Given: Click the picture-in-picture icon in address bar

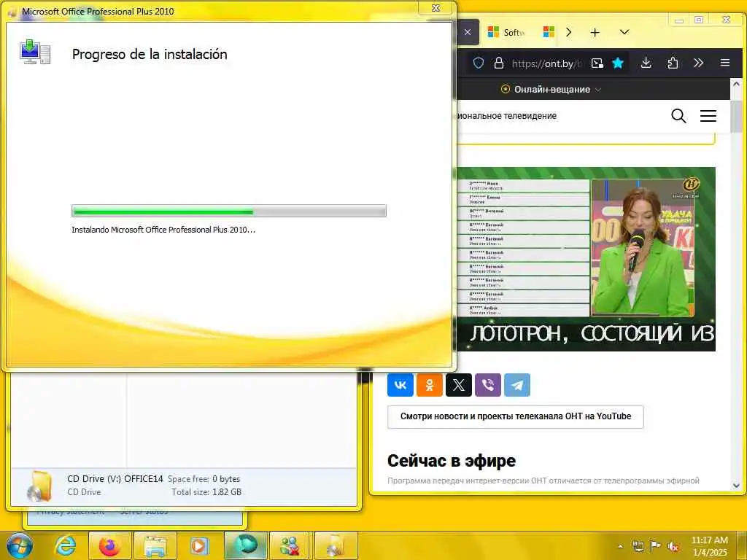Looking at the screenshot, I should [597, 63].
